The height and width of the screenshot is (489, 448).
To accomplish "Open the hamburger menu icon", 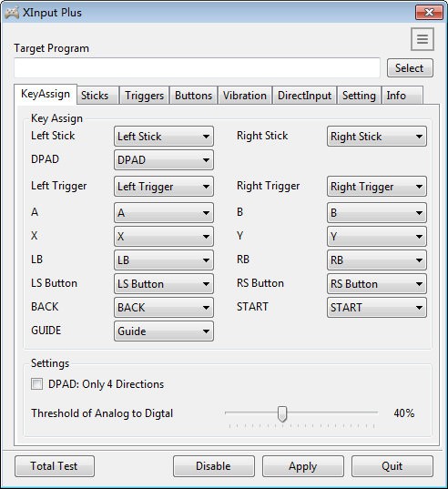I will click(423, 39).
